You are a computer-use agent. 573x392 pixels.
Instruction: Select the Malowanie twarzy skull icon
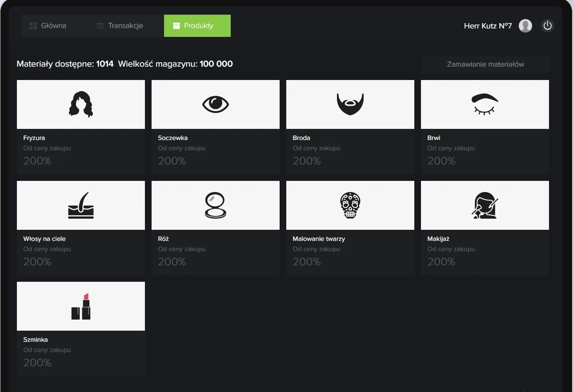point(350,205)
